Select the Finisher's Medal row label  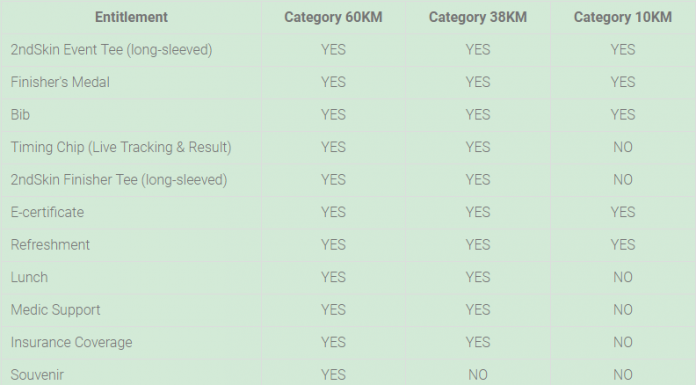[x=60, y=82]
